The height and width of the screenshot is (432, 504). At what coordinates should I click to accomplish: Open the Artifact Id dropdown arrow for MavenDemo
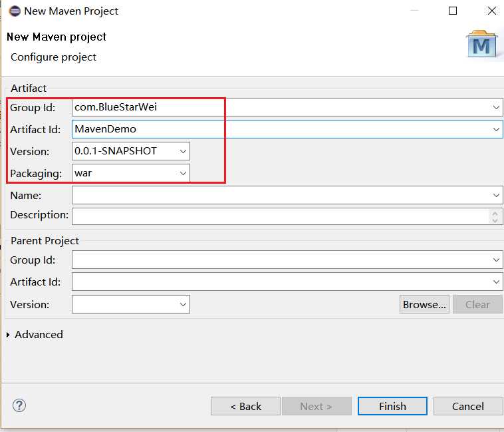click(x=496, y=129)
